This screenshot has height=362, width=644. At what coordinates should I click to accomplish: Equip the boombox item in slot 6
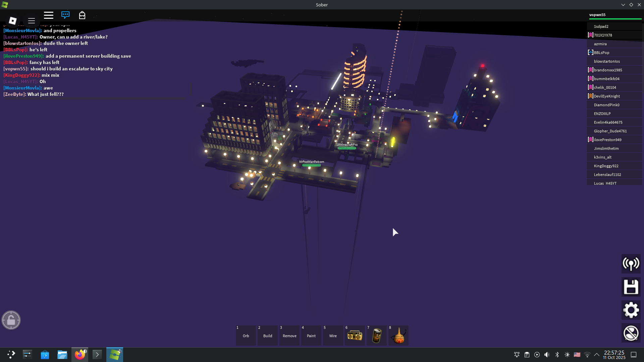355,336
